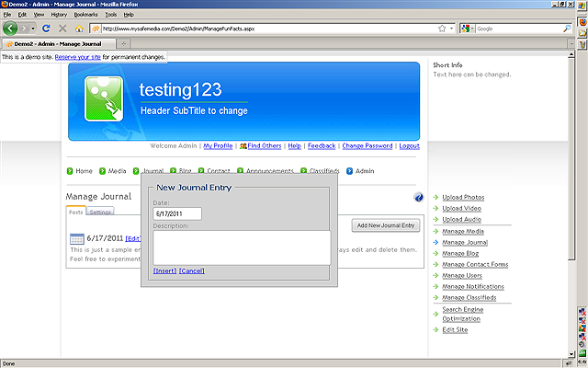Click the Firefox back navigation button

coord(11,29)
